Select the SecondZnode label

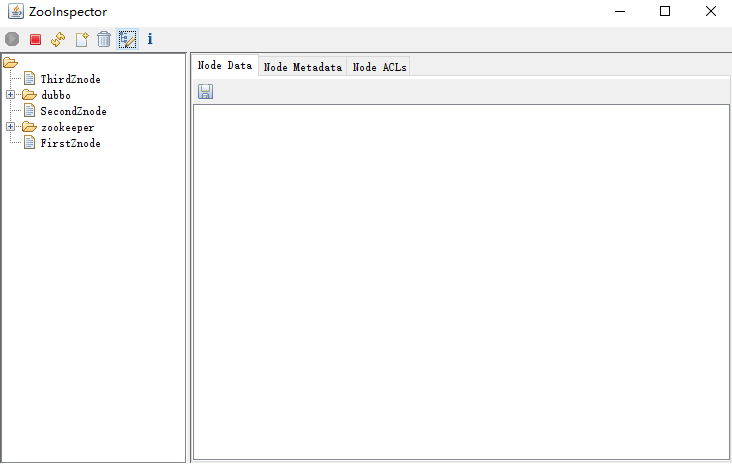(x=73, y=111)
